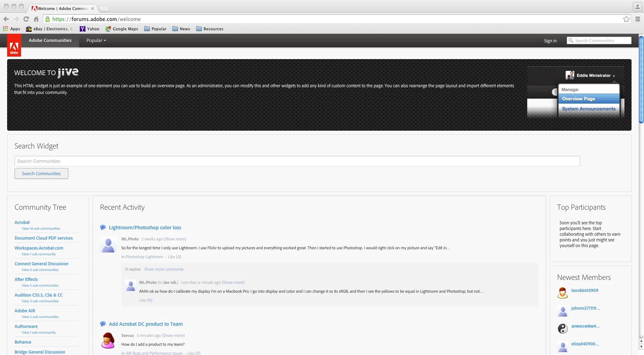The image size is (644, 355).
Task: Expand Adobe AIR View 5 sub-communities
Action: pos(40,317)
